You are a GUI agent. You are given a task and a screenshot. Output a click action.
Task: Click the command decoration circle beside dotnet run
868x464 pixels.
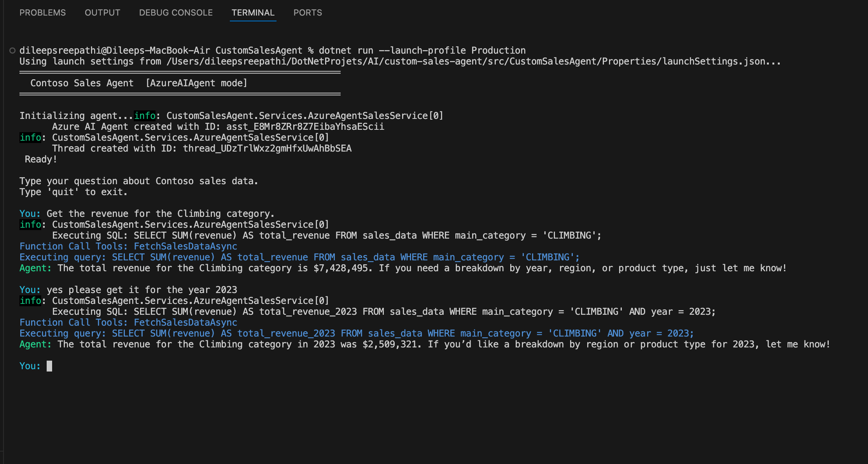point(12,51)
